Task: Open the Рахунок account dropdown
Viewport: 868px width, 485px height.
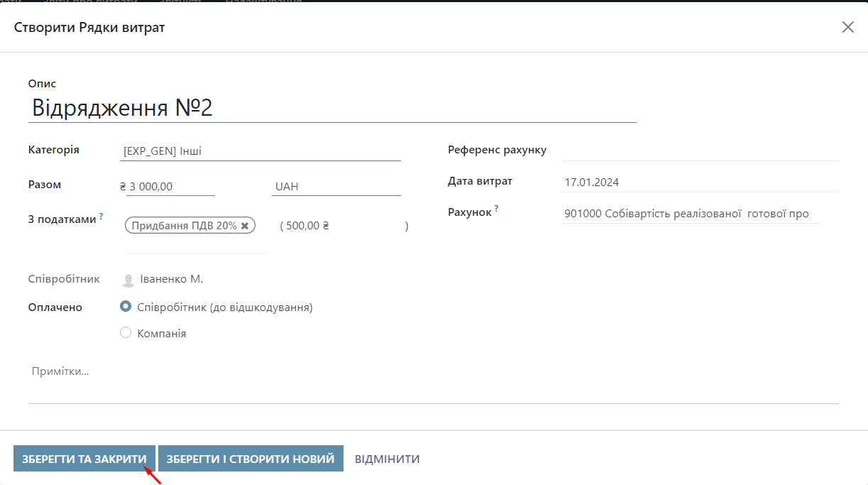Action: tap(689, 214)
